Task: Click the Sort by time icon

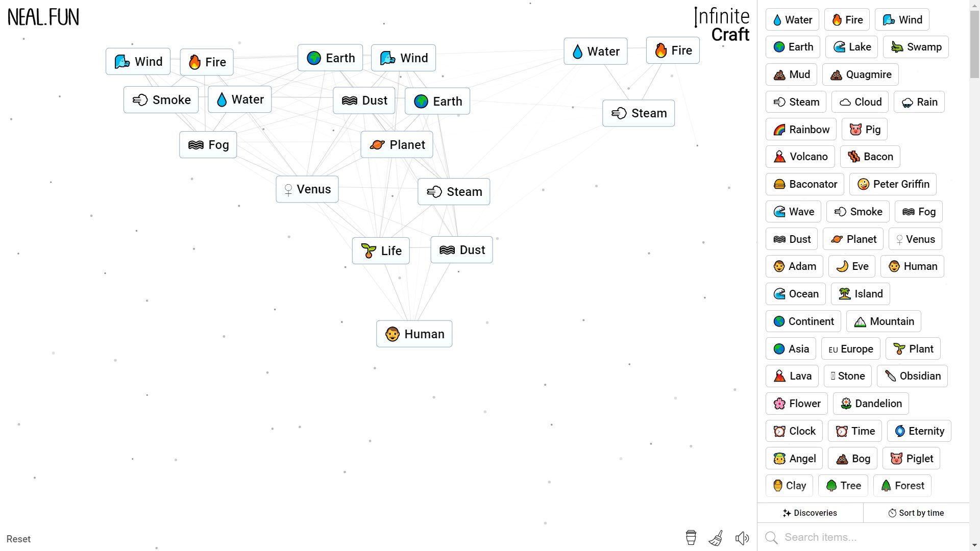Action: pyautogui.click(x=892, y=513)
